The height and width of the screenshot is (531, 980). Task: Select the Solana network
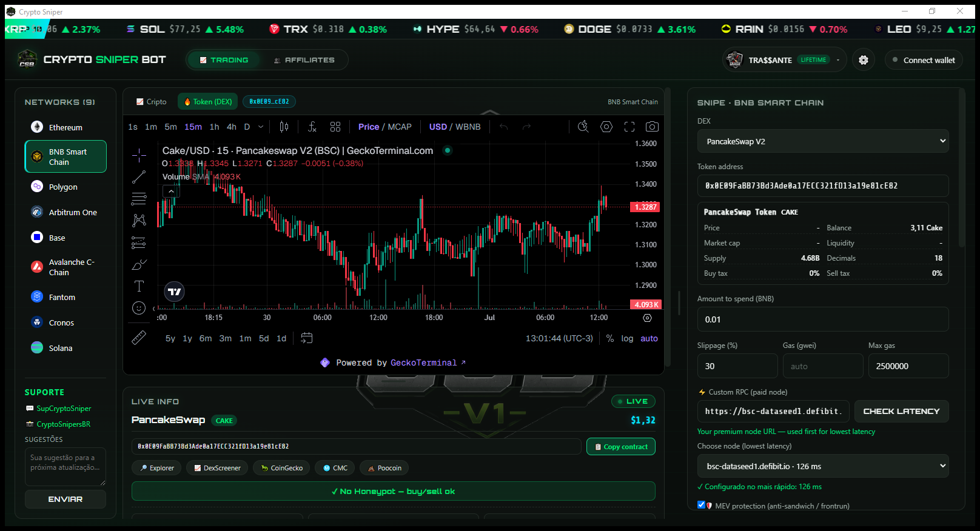click(65, 348)
